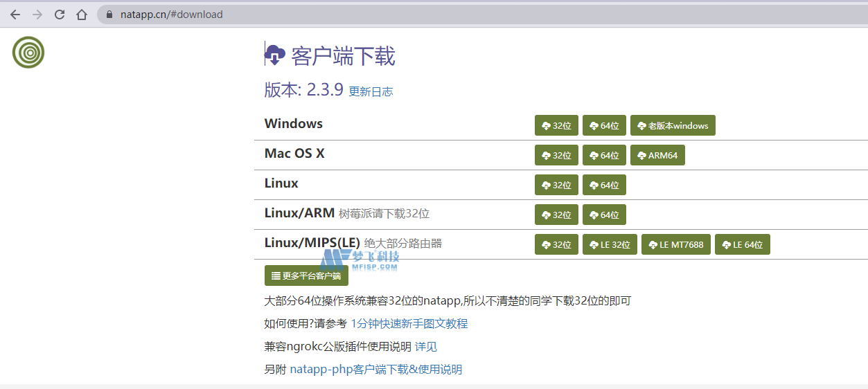Open 更多平台客户端 list button
This screenshot has width=868, height=389.
(306, 275)
